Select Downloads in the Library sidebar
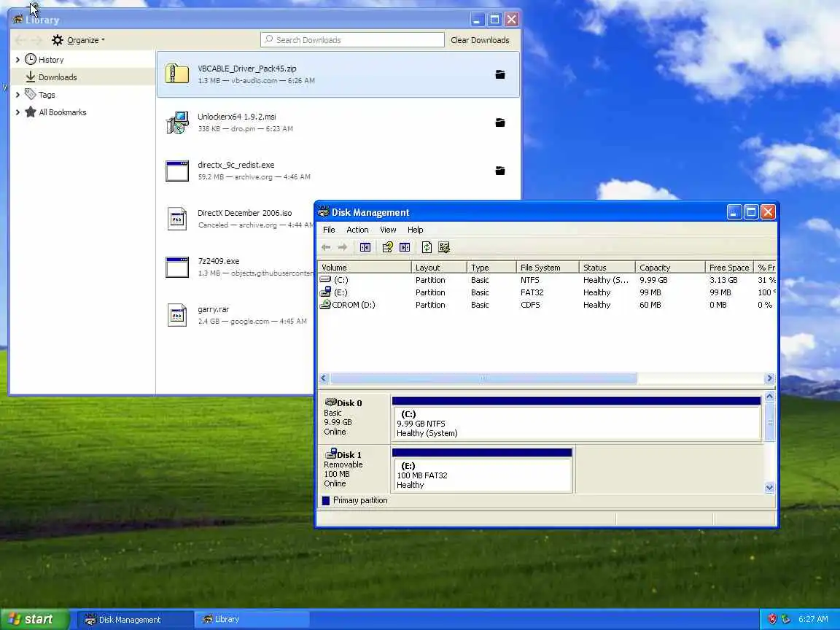Screen dimensions: 840x630 coord(82,77)
